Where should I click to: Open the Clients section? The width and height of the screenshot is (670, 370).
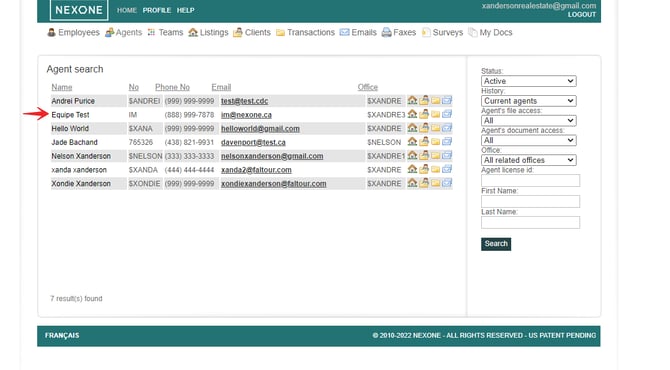(252, 32)
